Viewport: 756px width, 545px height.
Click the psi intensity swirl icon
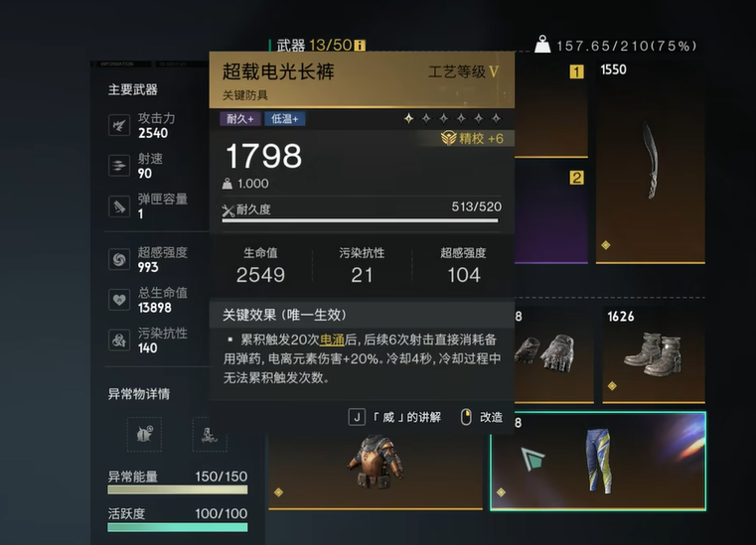point(119,259)
